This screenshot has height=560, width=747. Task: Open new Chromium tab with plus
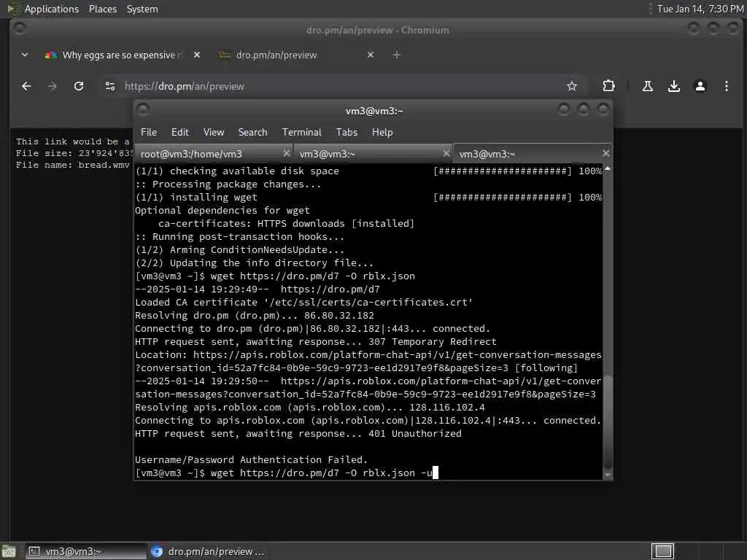[x=396, y=55]
